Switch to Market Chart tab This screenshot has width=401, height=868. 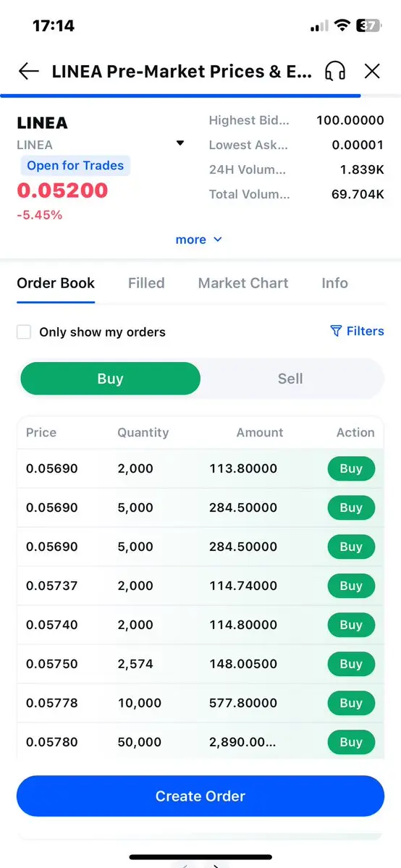243,283
